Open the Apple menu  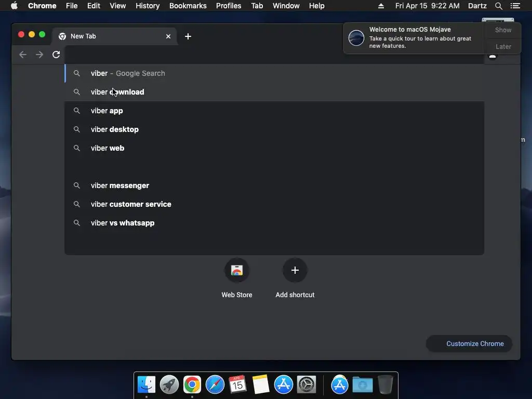coord(14,6)
